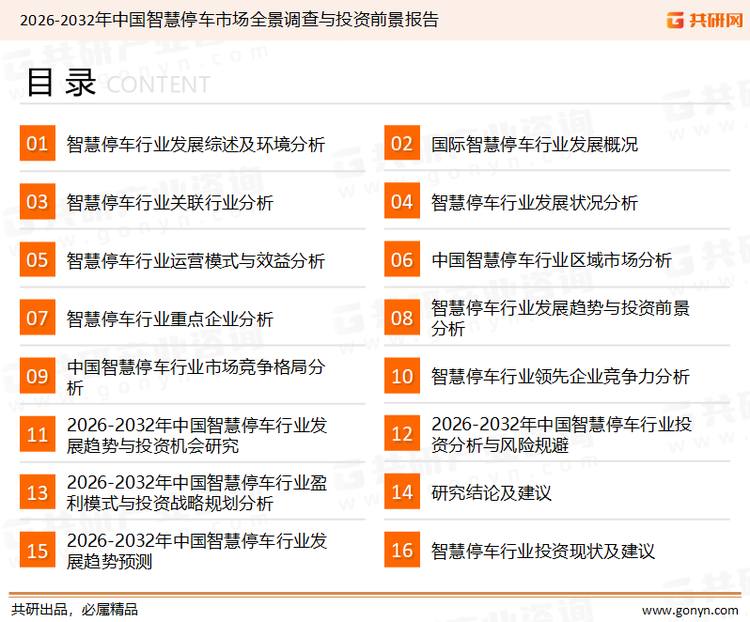This screenshot has width=750, height=622.
Task: Click the 共研网 logo in the header
Action: (705, 20)
